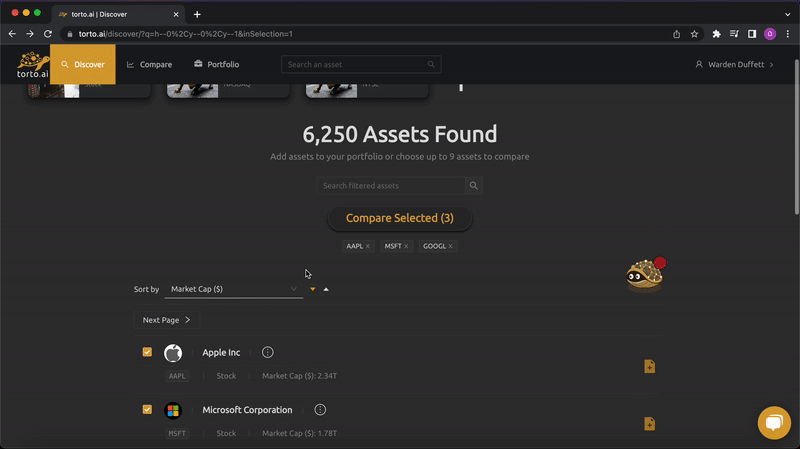Uncheck Apple Inc checkbox
Image resolution: width=800 pixels, height=449 pixels.
[147, 352]
